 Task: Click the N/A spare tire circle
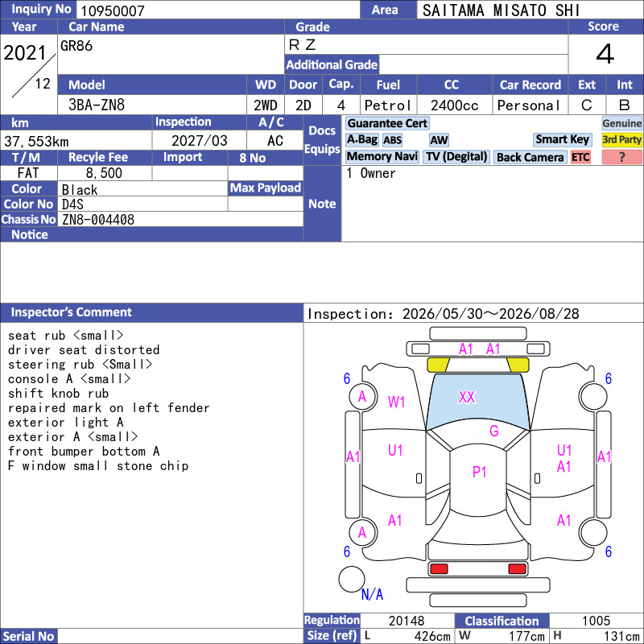[352, 579]
